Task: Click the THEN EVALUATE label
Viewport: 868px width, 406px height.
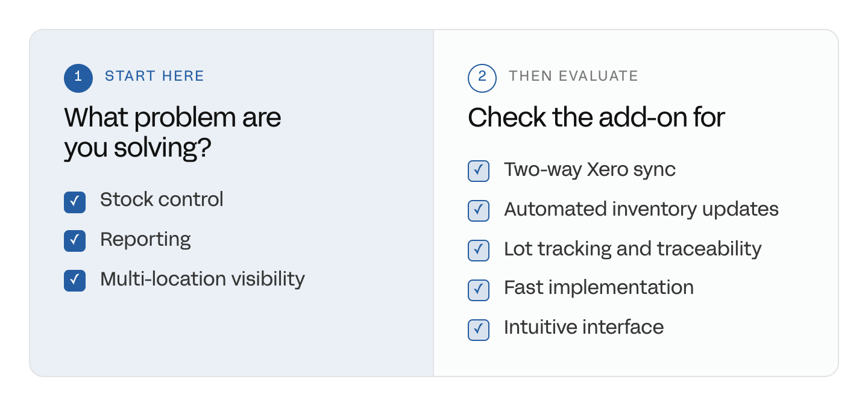Action: (x=573, y=76)
